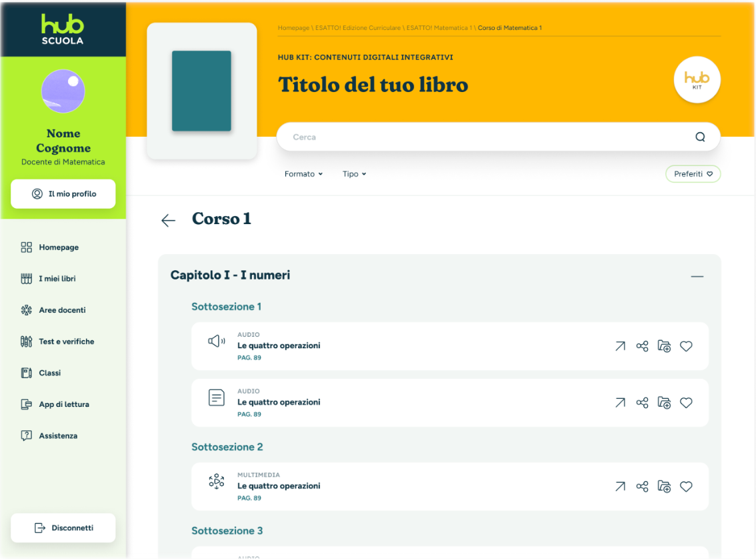
Task: Open App di lettura in sidebar
Action: pos(55,404)
